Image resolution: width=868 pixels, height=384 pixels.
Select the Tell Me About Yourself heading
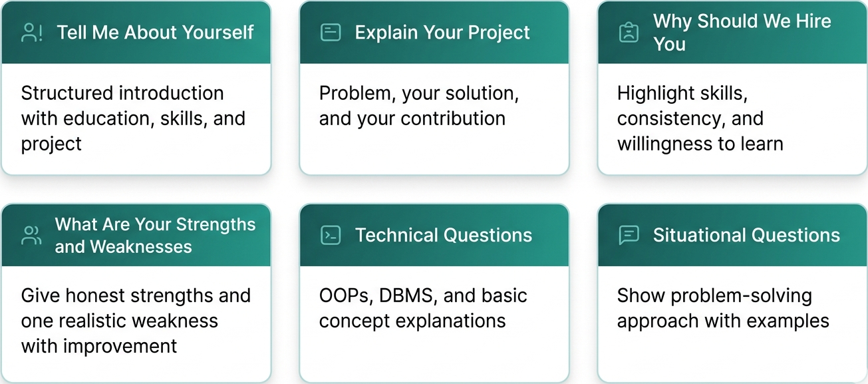tap(155, 33)
